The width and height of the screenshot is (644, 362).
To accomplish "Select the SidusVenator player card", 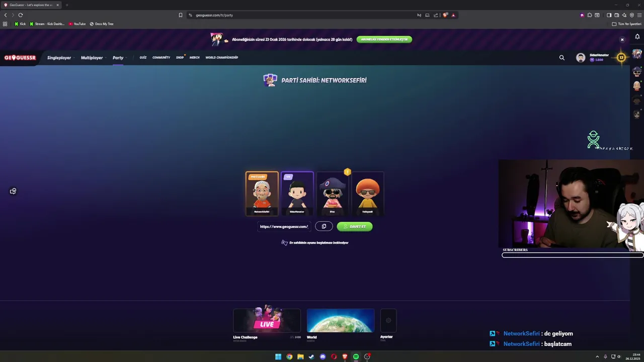I will tap(297, 194).
